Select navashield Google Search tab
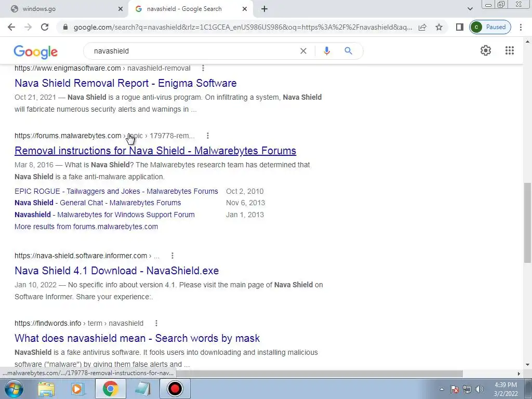The image size is (532, 399). pyautogui.click(x=190, y=9)
